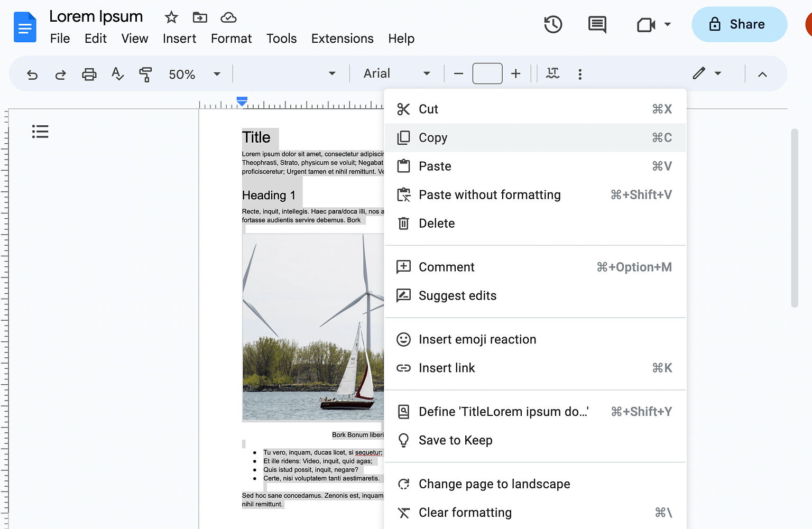Select Paste without formatting
This screenshot has width=812, height=529.
pos(489,194)
